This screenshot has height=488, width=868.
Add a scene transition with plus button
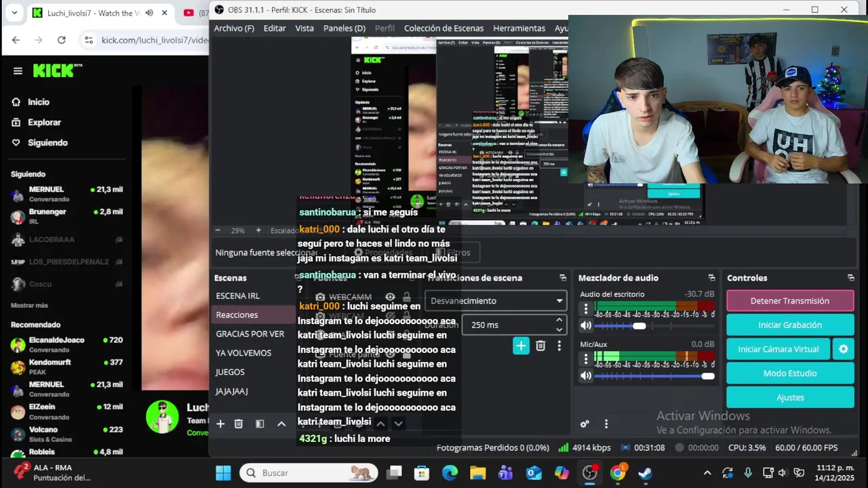521,346
